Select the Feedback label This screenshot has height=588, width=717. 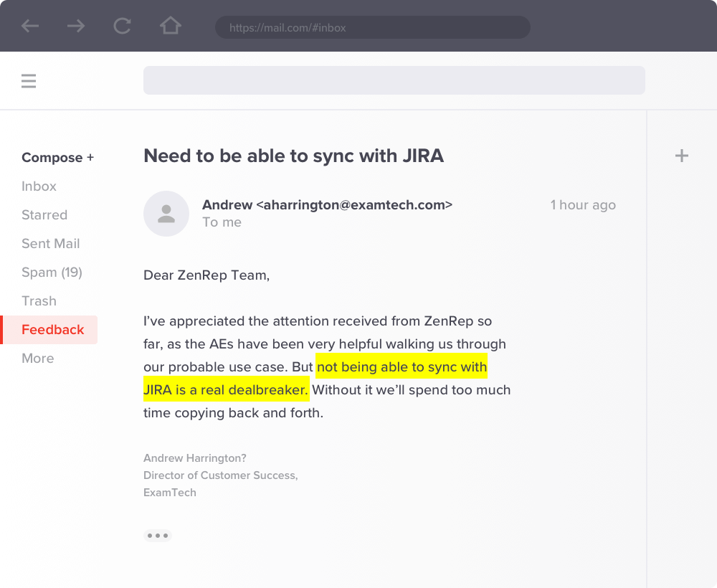click(x=49, y=330)
